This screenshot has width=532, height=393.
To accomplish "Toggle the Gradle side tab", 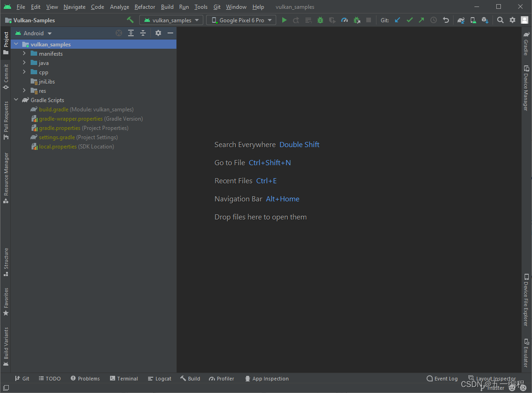I will [x=526, y=44].
